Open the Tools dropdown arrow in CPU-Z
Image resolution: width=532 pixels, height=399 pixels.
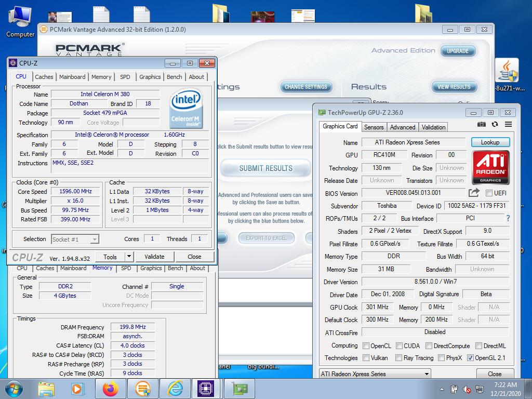point(129,257)
